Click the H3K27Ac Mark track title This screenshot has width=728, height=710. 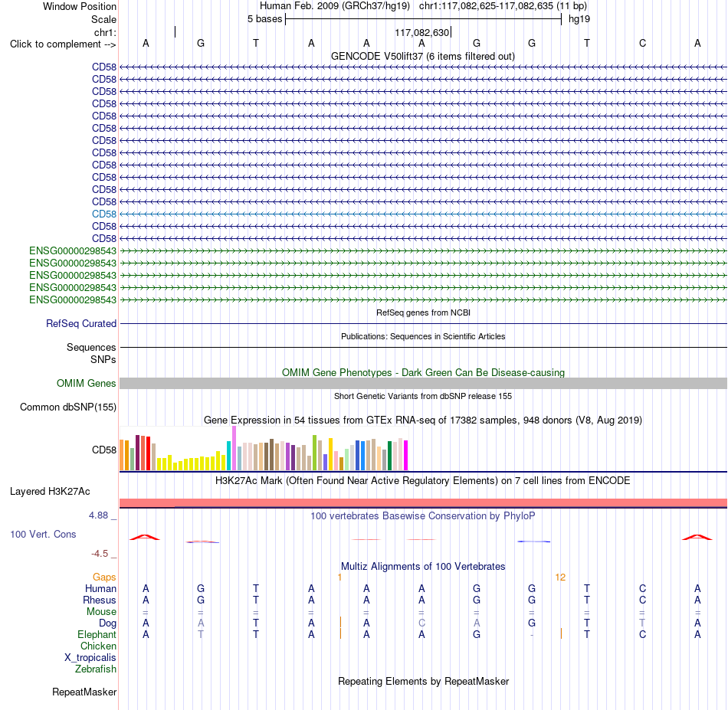pyautogui.click(x=422, y=480)
